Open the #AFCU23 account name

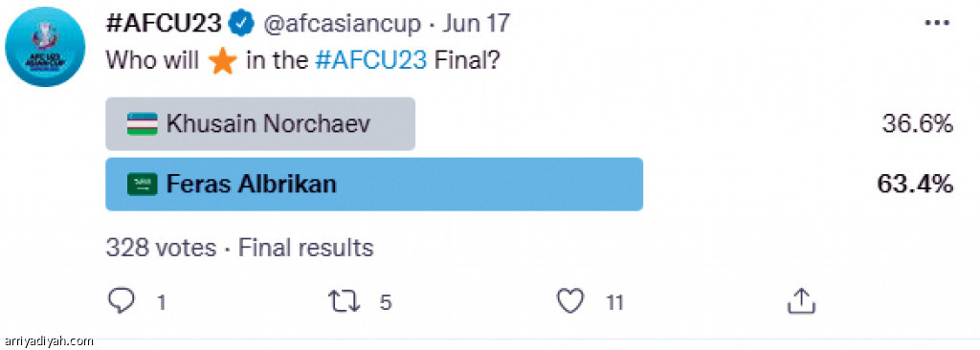(164, 24)
